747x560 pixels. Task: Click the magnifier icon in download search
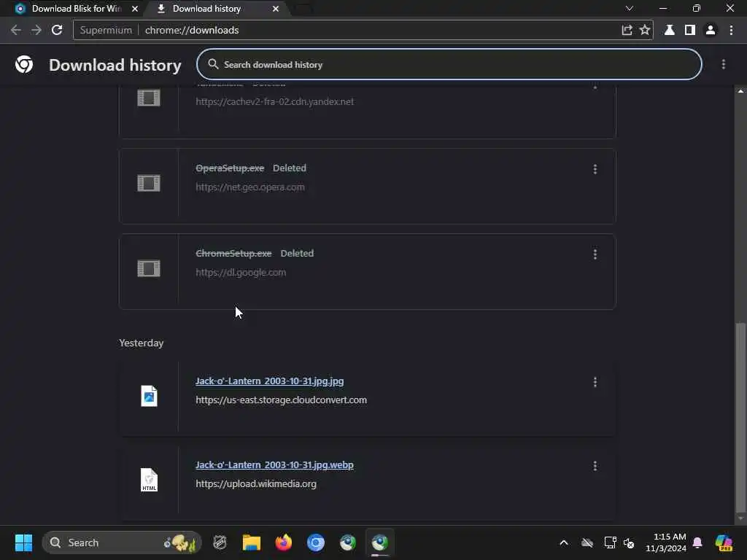(213, 64)
